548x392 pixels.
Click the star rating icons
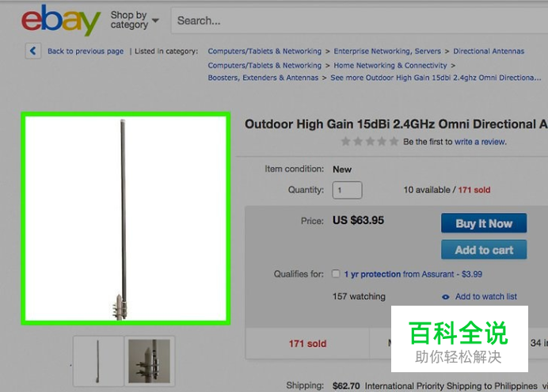pyautogui.click(x=370, y=142)
